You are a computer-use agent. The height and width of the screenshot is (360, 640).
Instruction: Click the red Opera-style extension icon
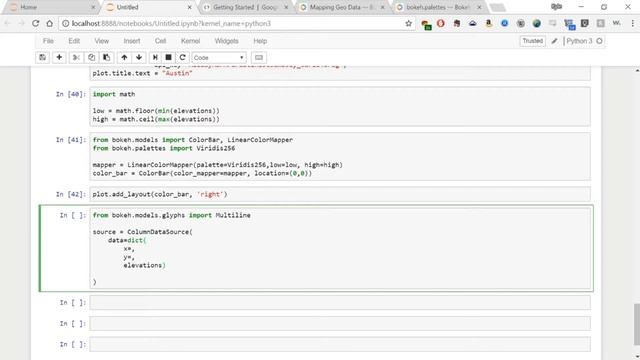point(441,24)
